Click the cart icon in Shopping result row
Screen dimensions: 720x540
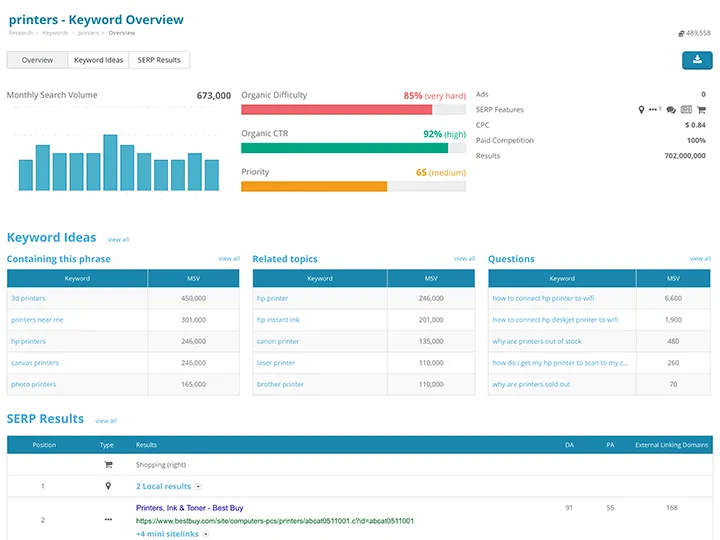pos(107,465)
